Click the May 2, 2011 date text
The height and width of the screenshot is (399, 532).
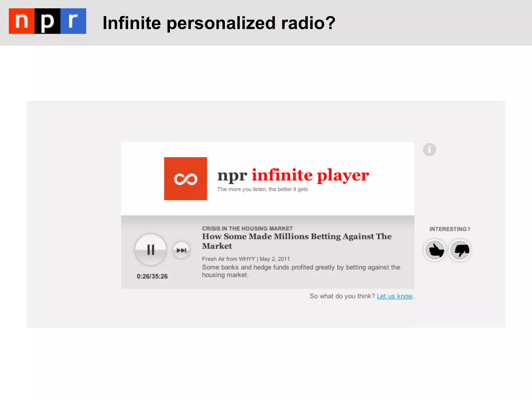coord(275,259)
